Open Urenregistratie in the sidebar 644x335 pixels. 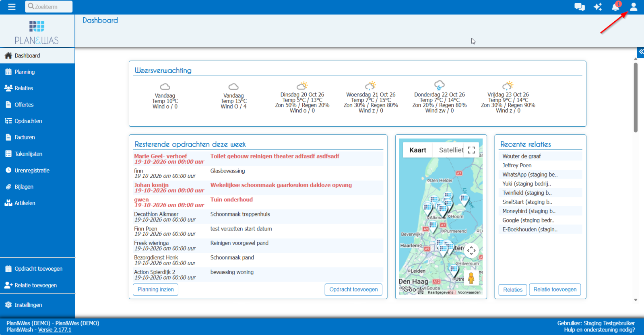(x=37, y=171)
